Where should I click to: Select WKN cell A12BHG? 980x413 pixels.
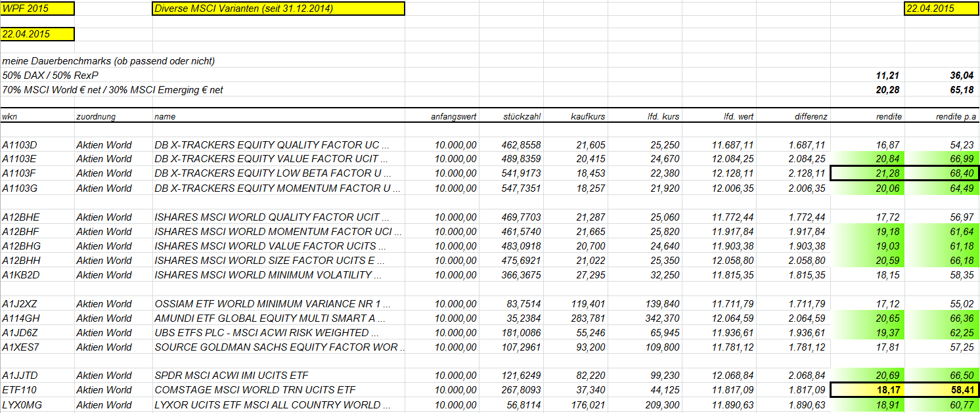21,246
